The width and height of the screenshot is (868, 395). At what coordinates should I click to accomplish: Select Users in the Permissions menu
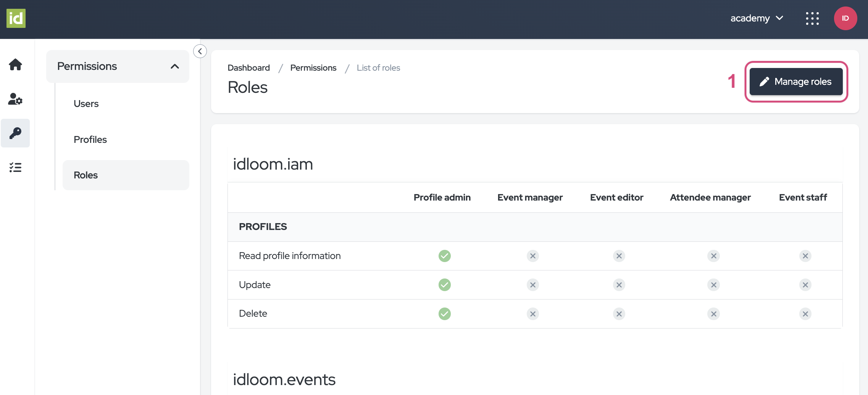pyautogui.click(x=86, y=104)
